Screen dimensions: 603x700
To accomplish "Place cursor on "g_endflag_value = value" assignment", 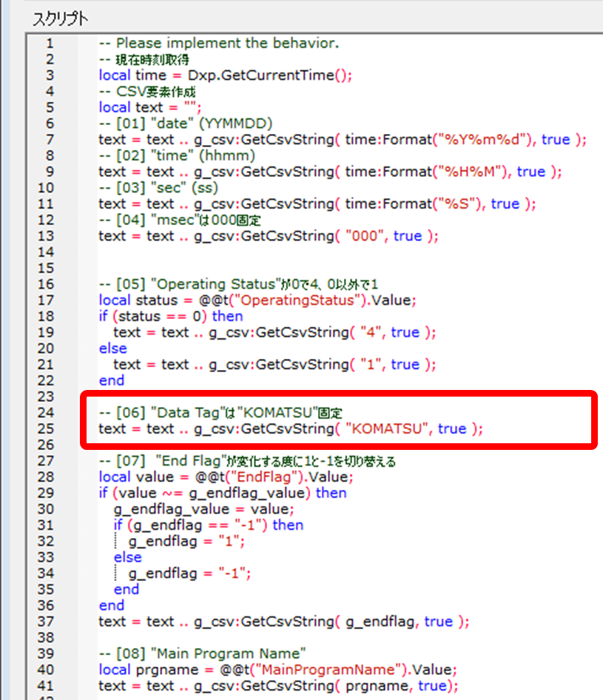I will tap(203, 509).
